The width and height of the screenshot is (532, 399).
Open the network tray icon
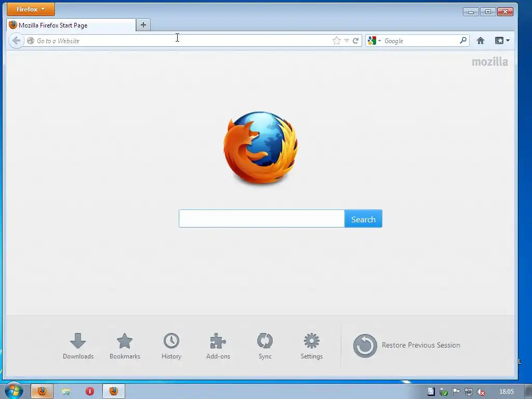point(468,392)
